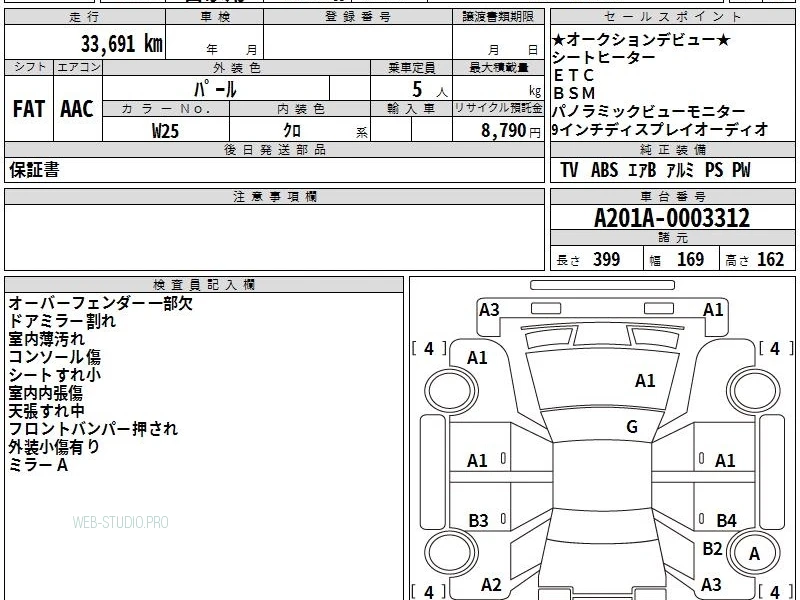Select 保証書 under later-shipped parts
Screen dimensions: 800x600
click(x=34, y=169)
